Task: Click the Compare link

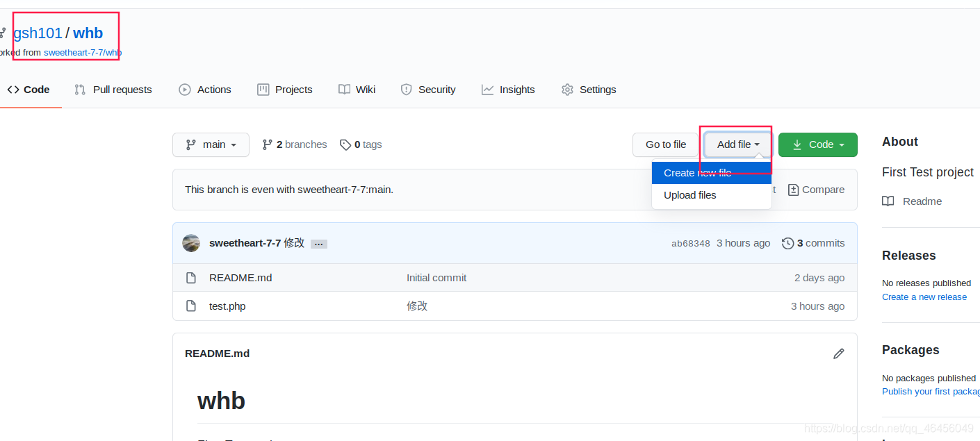Action: point(817,190)
